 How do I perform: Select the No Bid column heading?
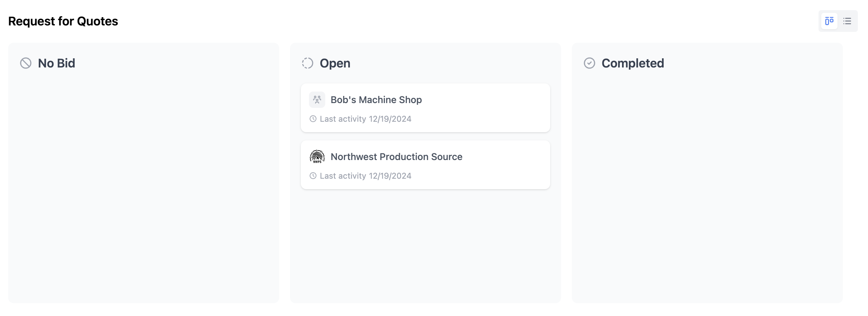pyautogui.click(x=56, y=63)
